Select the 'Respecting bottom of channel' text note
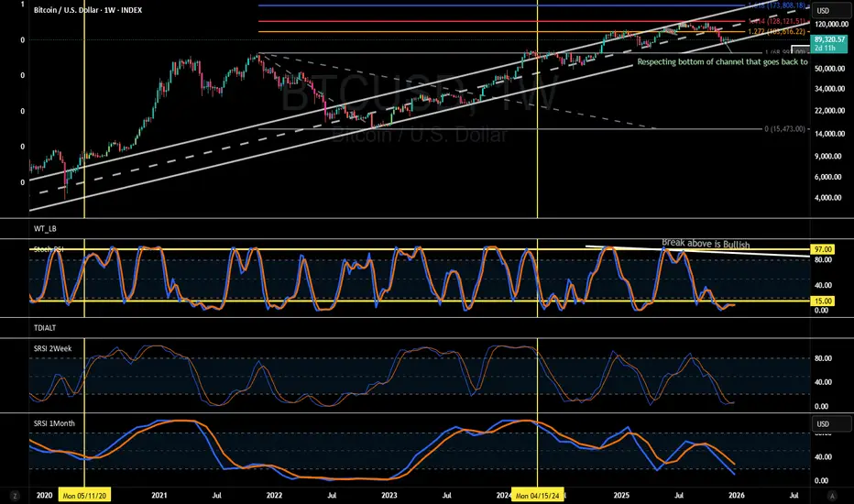854x504 pixels. pos(722,62)
